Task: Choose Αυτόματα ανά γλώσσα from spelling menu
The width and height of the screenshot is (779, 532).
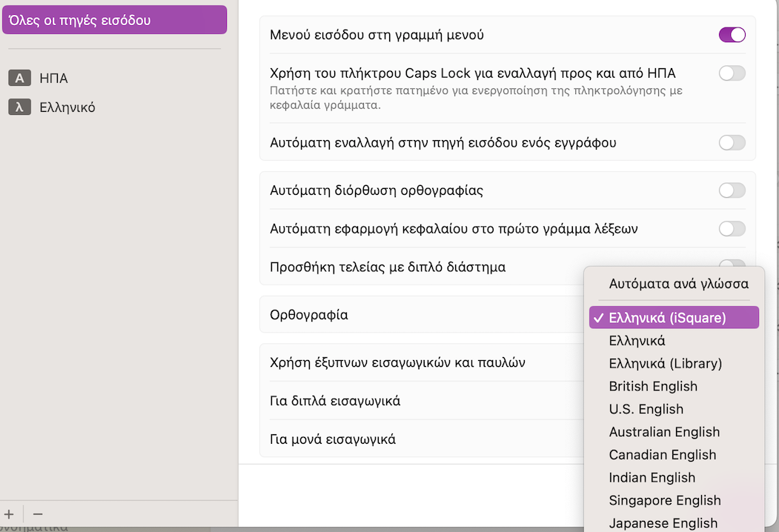Action: [x=678, y=284]
